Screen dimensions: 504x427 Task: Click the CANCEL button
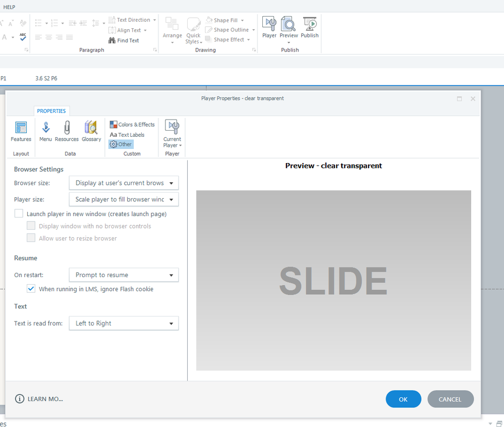point(450,399)
